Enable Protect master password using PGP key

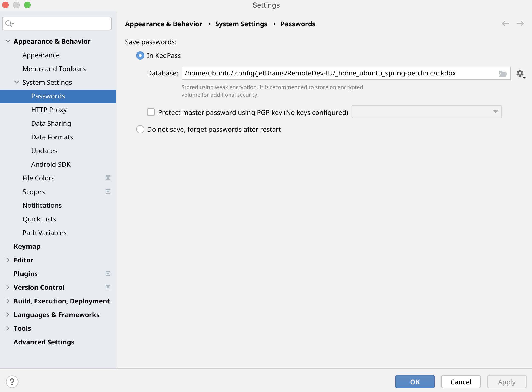[151, 112]
